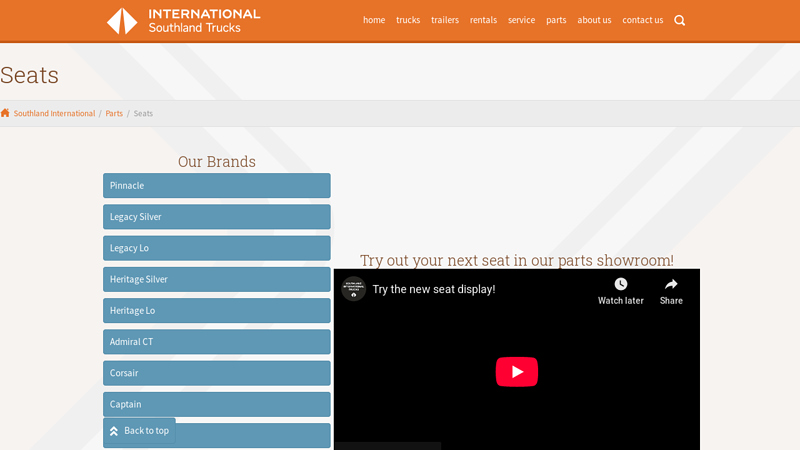Click the home icon in breadcrumb
Viewport: 800px width, 450px height.
pos(5,113)
